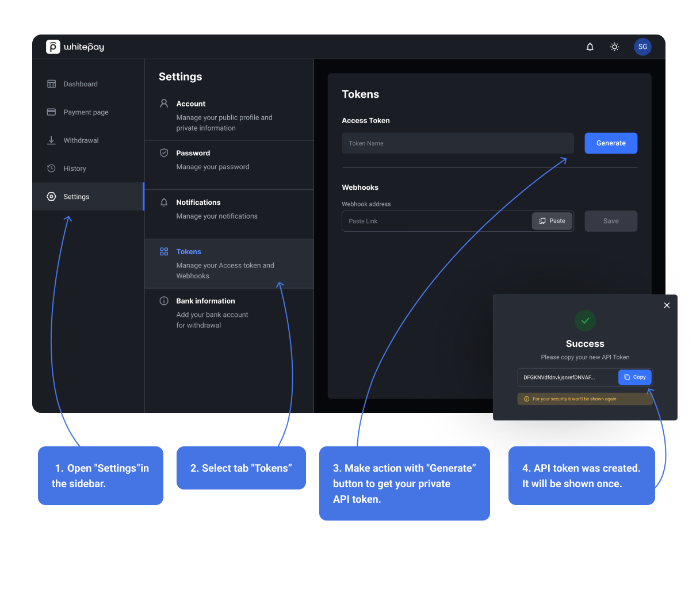The height and width of the screenshot is (589, 700).
Task: Click the Paste button in the webhook field
Action: point(552,221)
